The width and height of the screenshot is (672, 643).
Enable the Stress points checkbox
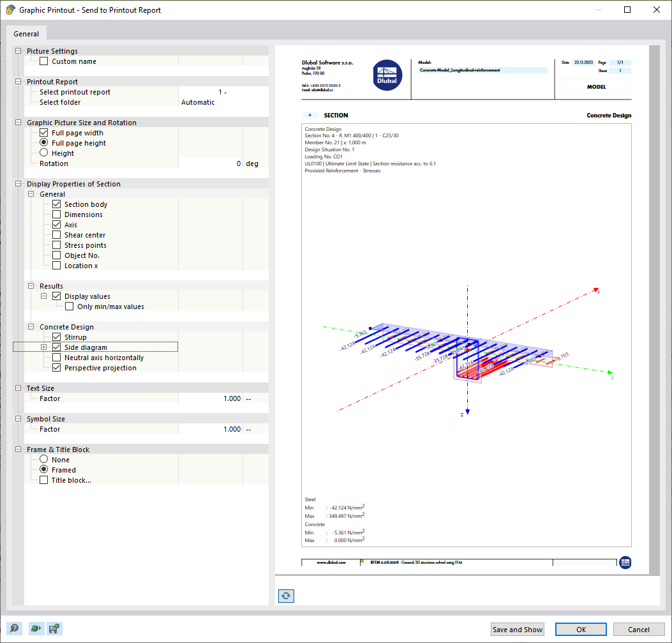tap(57, 245)
